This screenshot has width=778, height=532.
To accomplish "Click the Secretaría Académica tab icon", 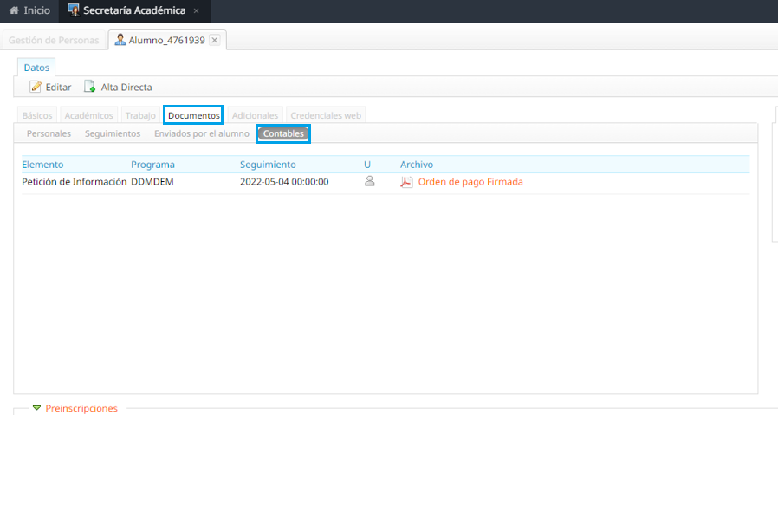I will click(x=74, y=10).
